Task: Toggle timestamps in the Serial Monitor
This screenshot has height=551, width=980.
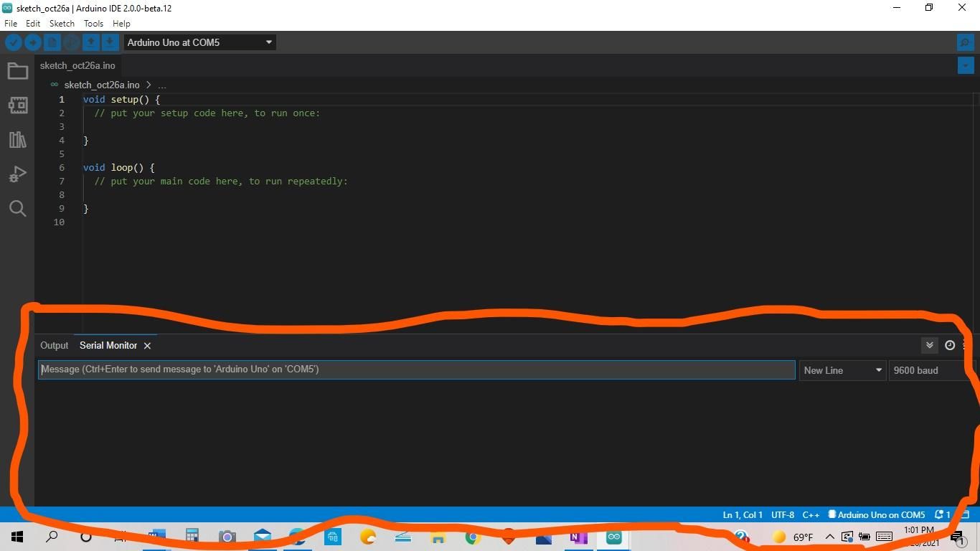Action: click(949, 345)
